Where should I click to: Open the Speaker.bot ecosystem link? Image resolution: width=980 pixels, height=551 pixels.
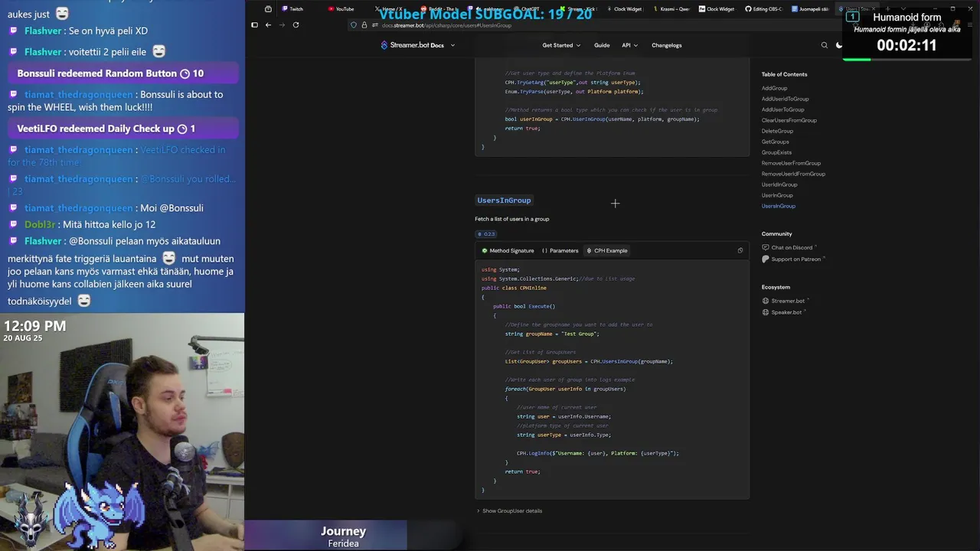point(788,312)
